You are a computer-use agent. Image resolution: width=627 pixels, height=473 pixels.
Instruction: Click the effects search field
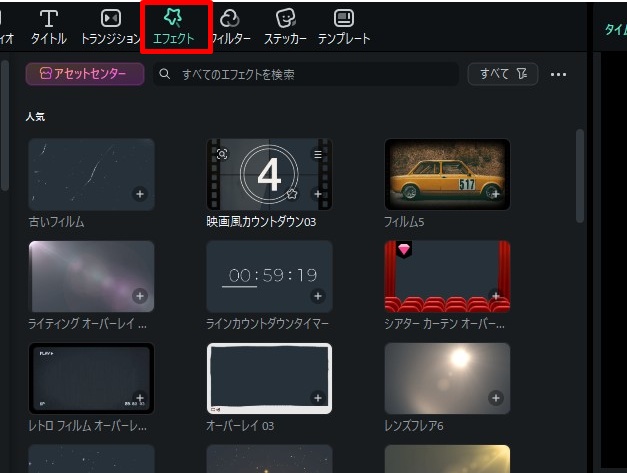coord(305,75)
